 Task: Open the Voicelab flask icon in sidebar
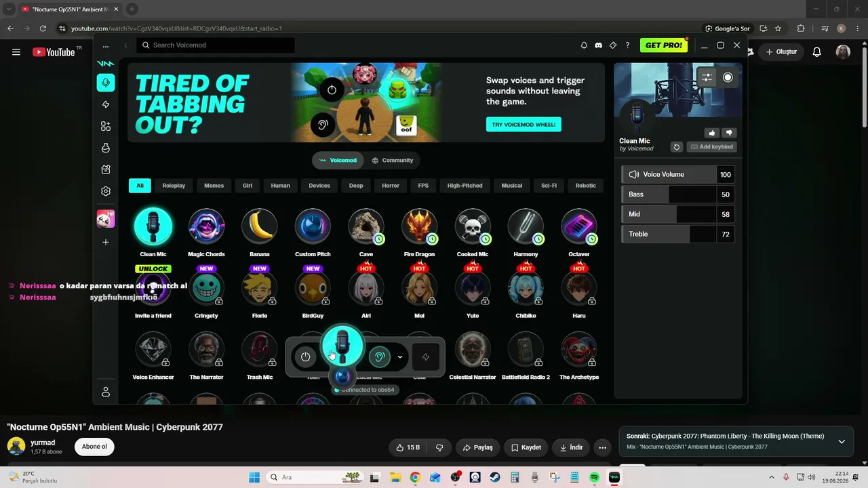point(105,148)
